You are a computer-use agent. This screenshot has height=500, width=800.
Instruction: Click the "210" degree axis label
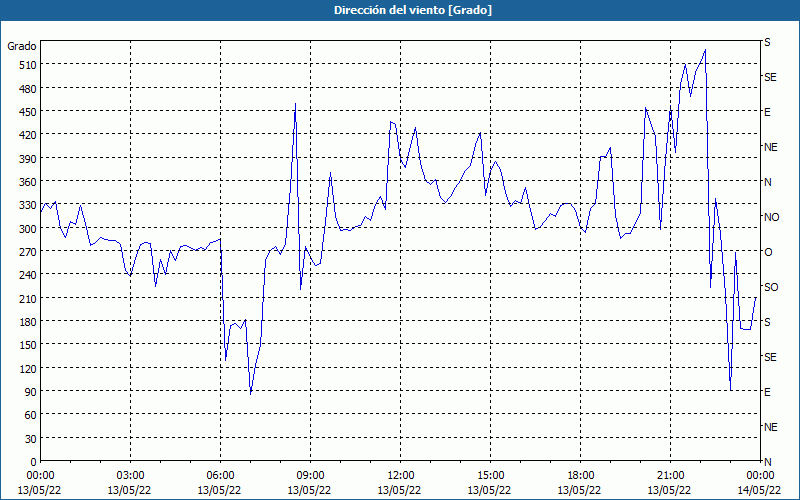[x=29, y=298]
